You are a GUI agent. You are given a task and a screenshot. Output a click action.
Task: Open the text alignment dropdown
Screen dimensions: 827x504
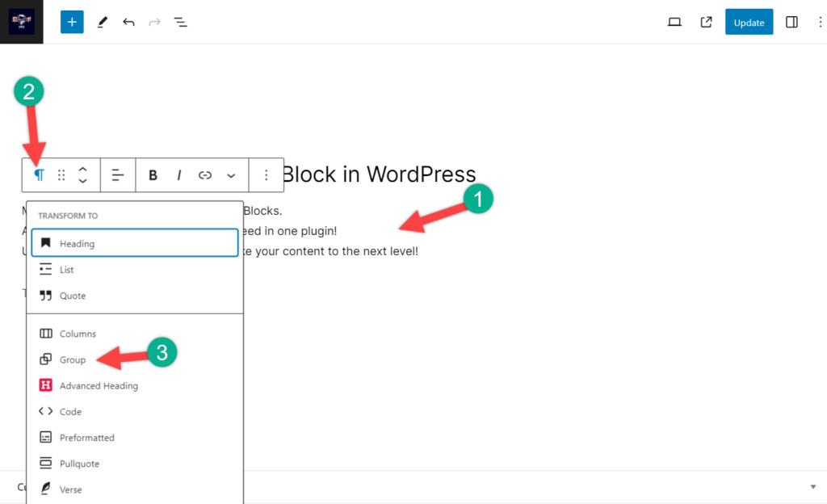[118, 175]
